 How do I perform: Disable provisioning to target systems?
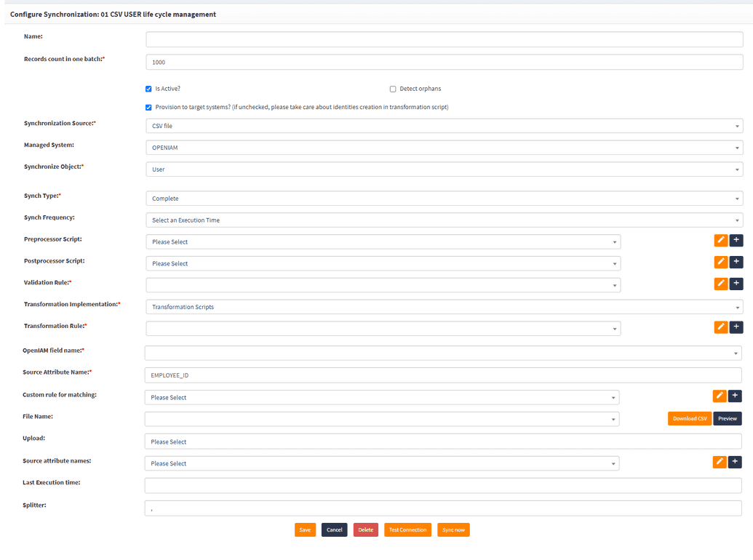pos(148,107)
